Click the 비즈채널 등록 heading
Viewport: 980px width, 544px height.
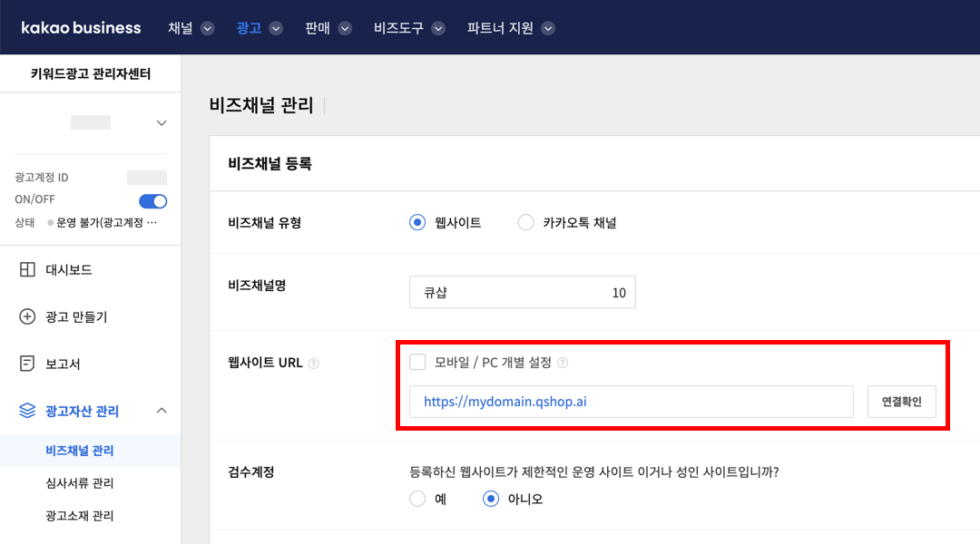point(269,163)
